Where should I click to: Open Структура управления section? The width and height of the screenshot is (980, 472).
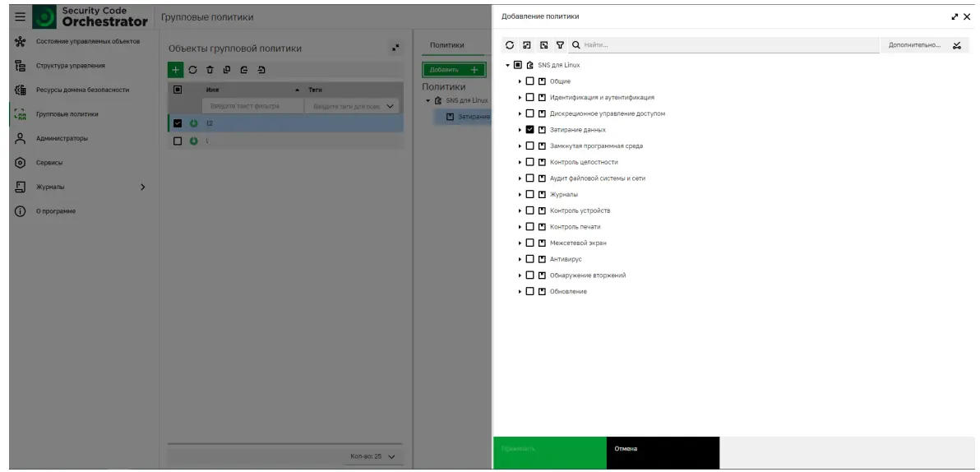[x=70, y=66]
